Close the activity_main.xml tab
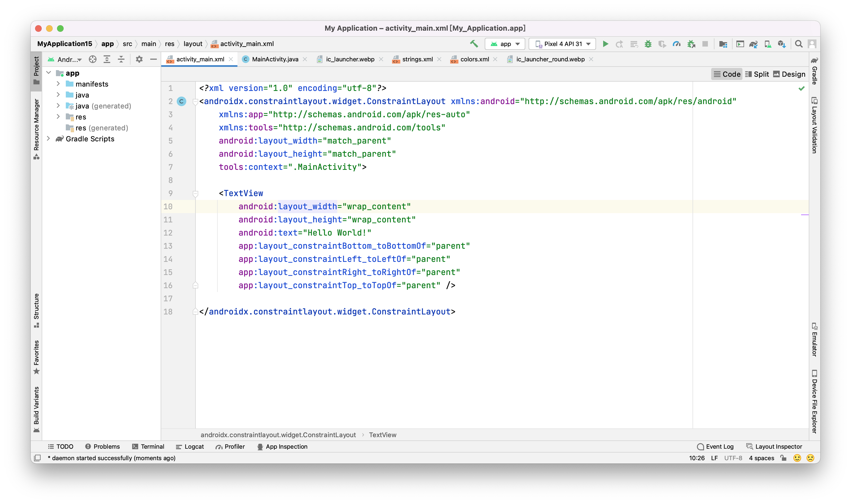Image resolution: width=851 pixels, height=504 pixels. (x=231, y=59)
